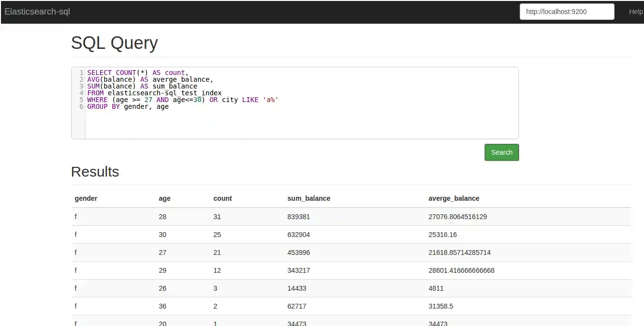Click the gender column header
Screen dimensions: 644x326
[x=86, y=198]
